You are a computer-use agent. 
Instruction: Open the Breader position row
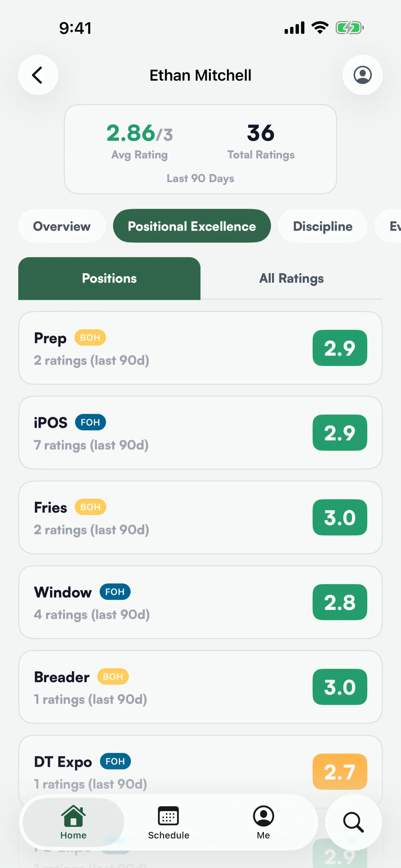coord(200,687)
